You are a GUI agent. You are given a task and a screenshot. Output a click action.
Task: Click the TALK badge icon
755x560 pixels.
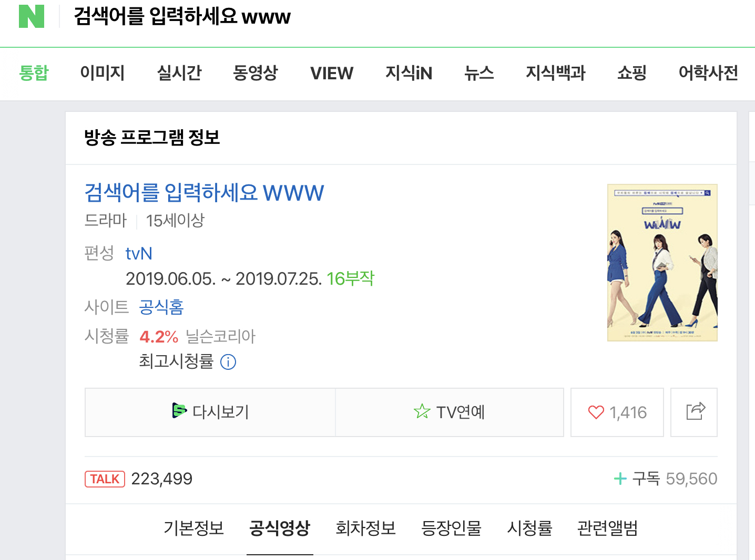pyautogui.click(x=105, y=479)
